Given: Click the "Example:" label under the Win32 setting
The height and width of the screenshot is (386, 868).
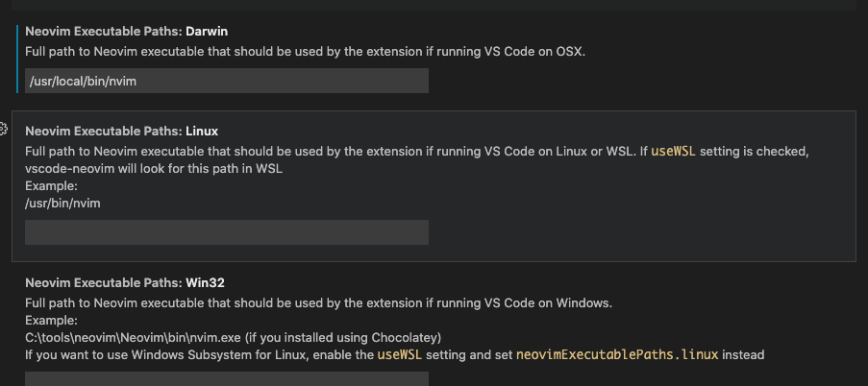Looking at the screenshot, I should 52,321.
